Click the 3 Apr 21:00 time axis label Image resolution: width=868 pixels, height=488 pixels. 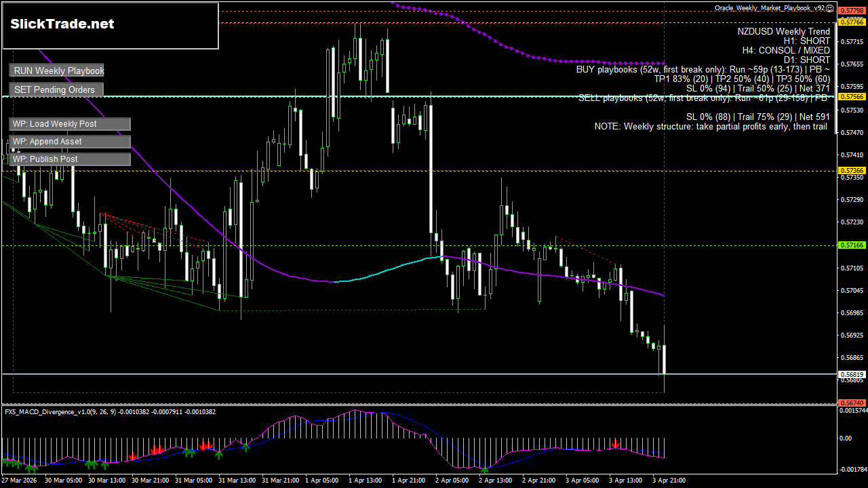[669, 481]
